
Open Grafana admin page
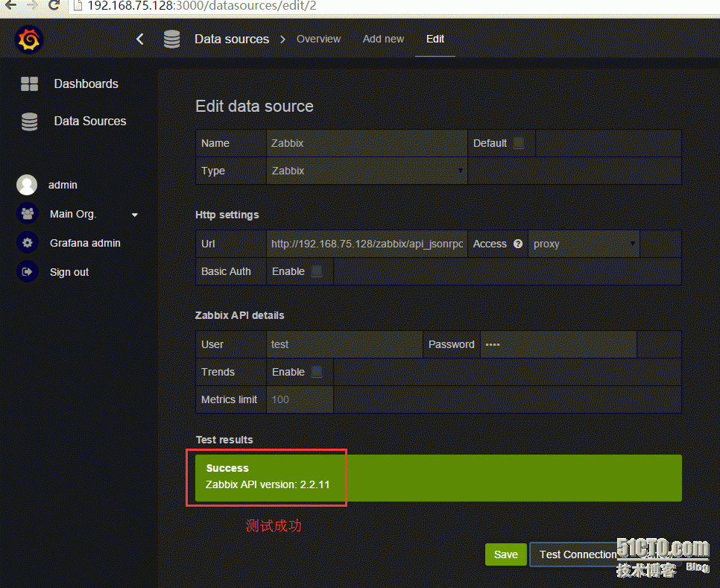tap(85, 243)
